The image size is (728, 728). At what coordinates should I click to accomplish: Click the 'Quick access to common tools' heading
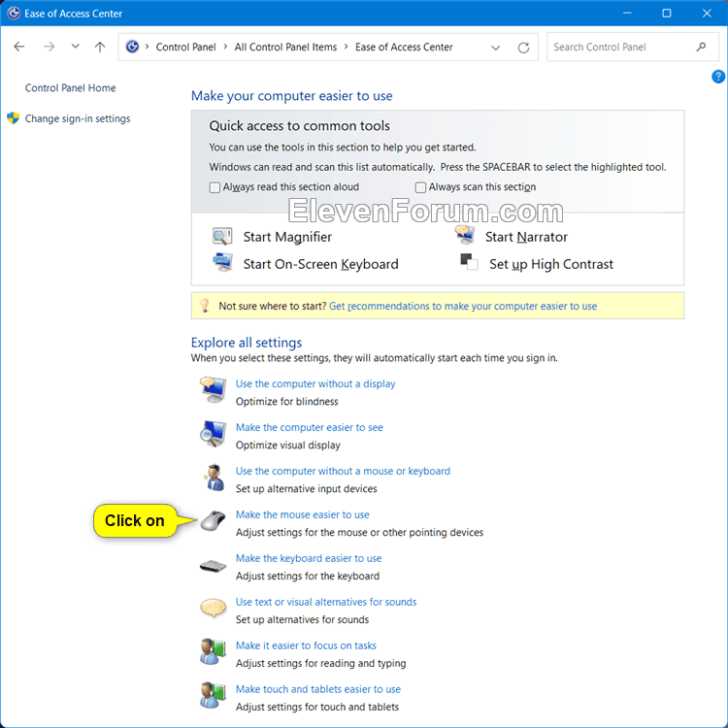click(300, 126)
